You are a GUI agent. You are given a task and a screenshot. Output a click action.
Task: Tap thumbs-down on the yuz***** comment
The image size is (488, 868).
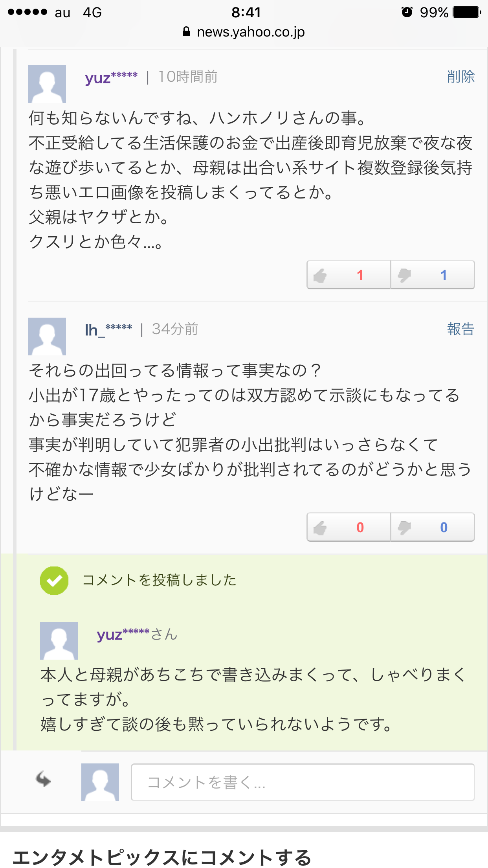pyautogui.click(x=433, y=275)
